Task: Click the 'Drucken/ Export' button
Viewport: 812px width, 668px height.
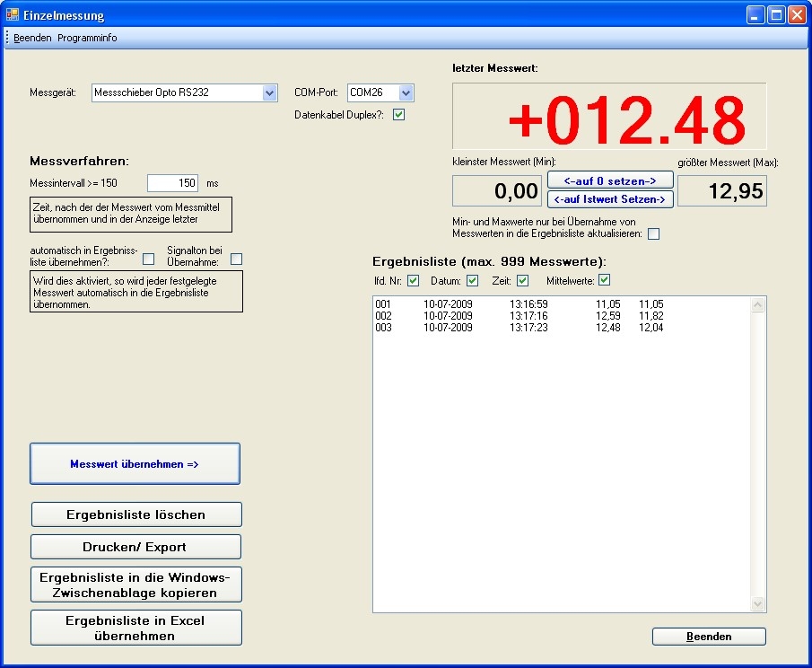Action: [135, 547]
